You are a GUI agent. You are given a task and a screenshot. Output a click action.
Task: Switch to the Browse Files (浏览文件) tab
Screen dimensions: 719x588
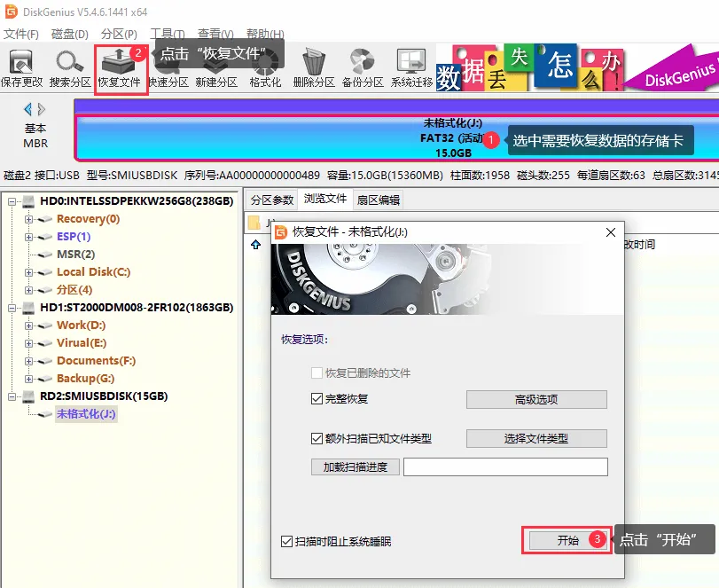(325, 199)
